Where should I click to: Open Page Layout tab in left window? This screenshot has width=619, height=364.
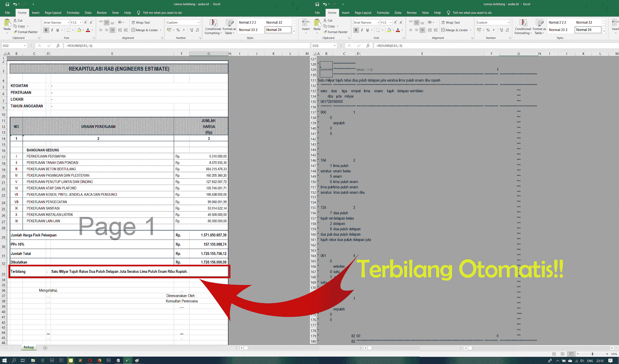[x=53, y=13]
